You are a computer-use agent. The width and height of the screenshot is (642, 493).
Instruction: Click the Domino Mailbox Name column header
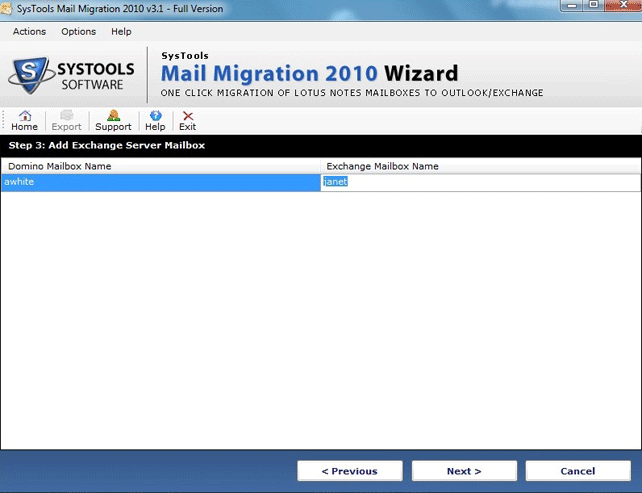pyautogui.click(x=160, y=166)
